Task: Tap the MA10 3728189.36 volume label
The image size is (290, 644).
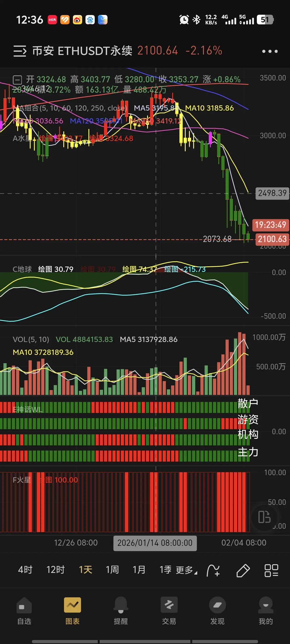Action: coord(43,352)
